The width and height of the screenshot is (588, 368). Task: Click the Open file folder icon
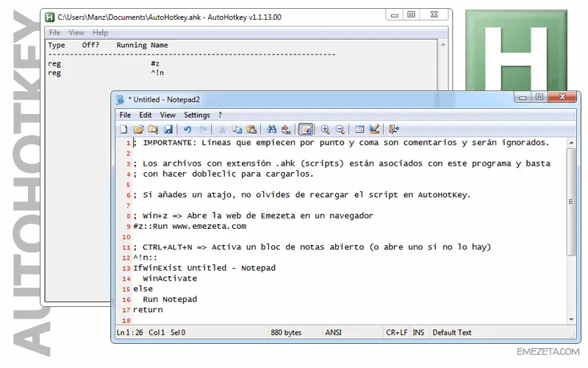138,130
